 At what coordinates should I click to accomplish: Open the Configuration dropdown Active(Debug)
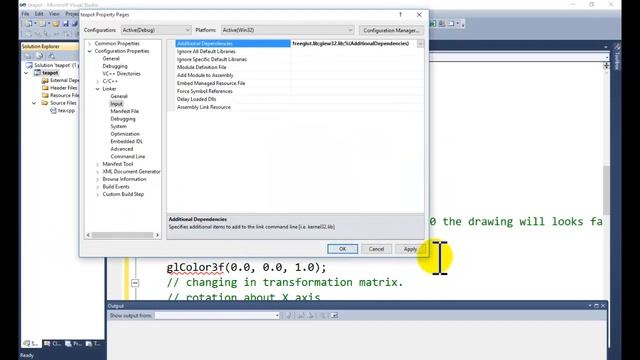point(156,30)
